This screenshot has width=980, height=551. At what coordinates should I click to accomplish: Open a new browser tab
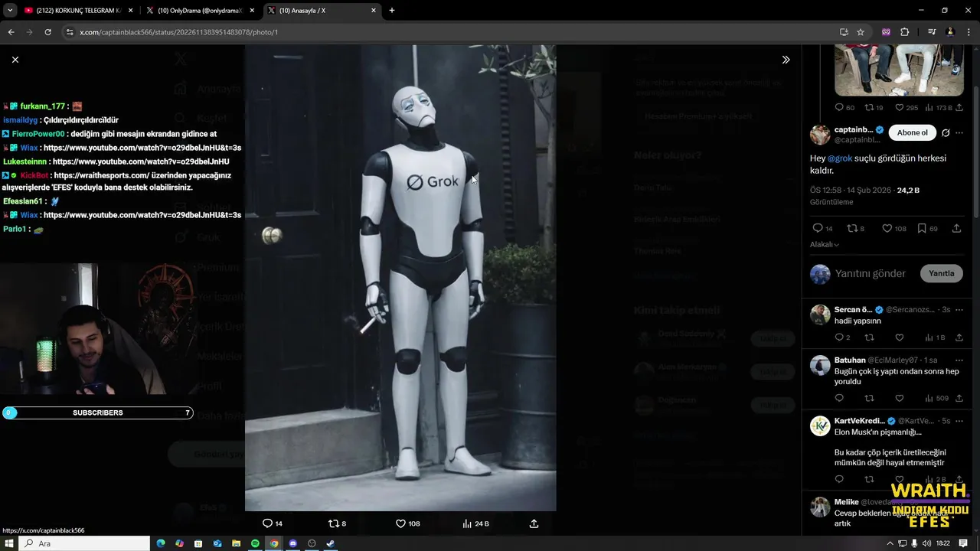(x=392, y=11)
